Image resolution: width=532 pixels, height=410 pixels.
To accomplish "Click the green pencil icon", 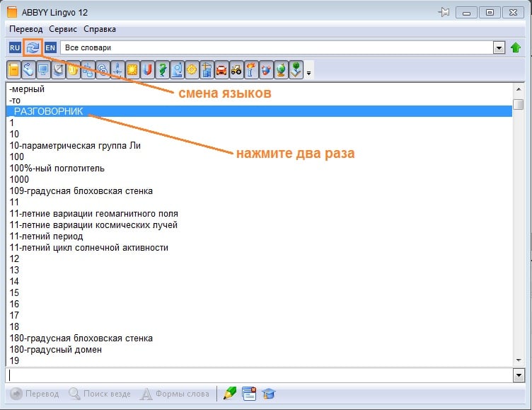I will (230, 394).
